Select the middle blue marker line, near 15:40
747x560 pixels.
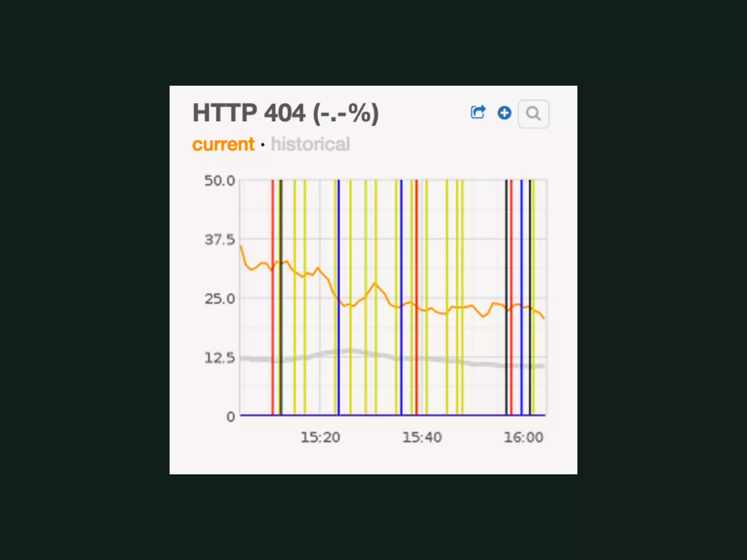pos(401,219)
